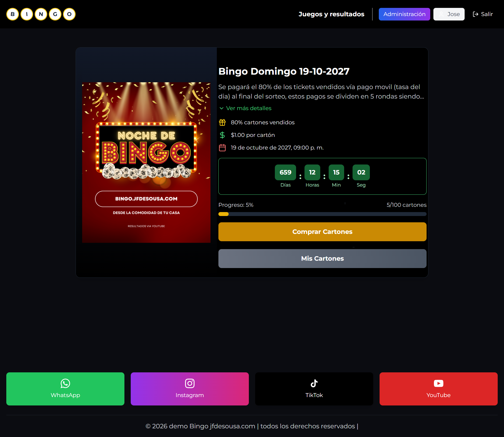504x437 pixels.
Task: Click the BINGO balls logo
Action: [41, 14]
